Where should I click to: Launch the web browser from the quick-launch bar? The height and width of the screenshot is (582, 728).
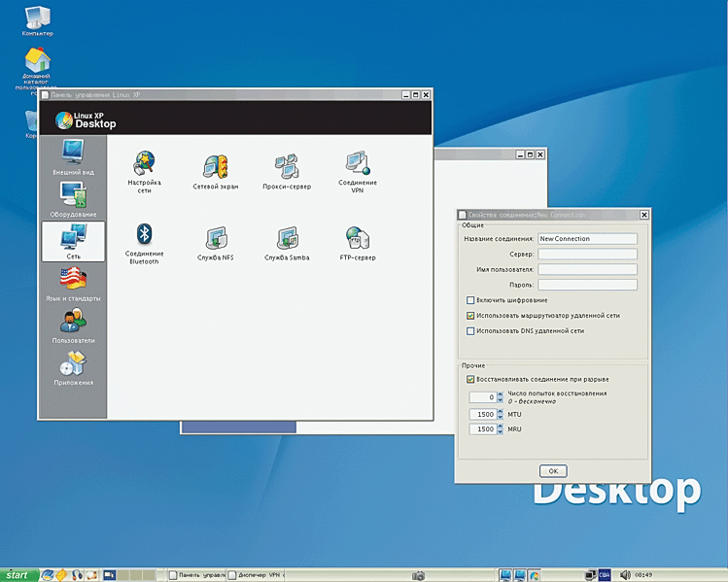pyautogui.click(x=48, y=575)
